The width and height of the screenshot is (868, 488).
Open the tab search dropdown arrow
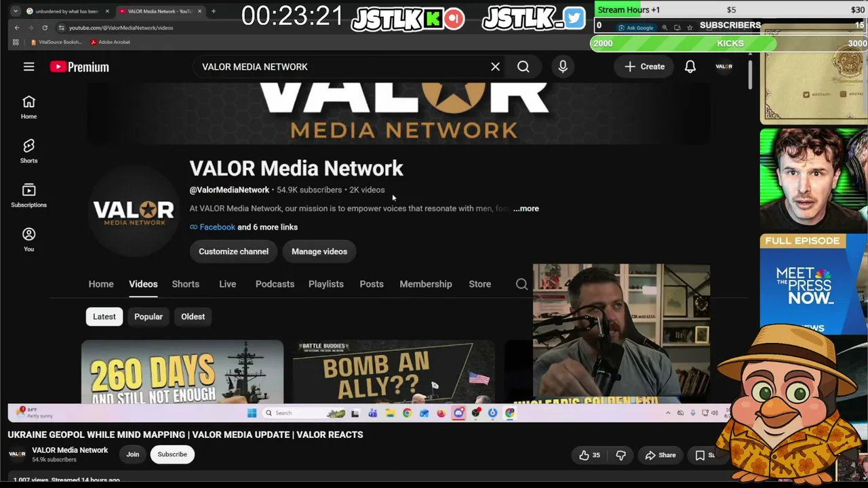(x=15, y=11)
